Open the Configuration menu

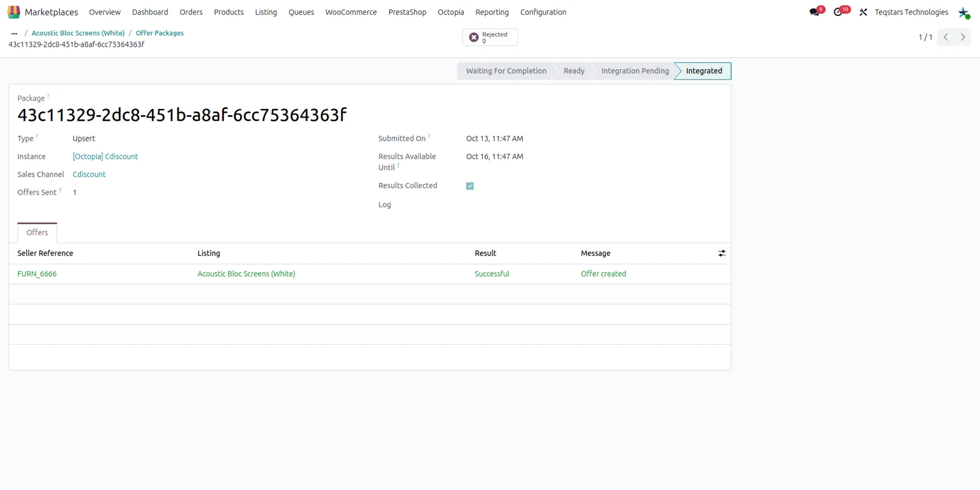pyautogui.click(x=543, y=12)
